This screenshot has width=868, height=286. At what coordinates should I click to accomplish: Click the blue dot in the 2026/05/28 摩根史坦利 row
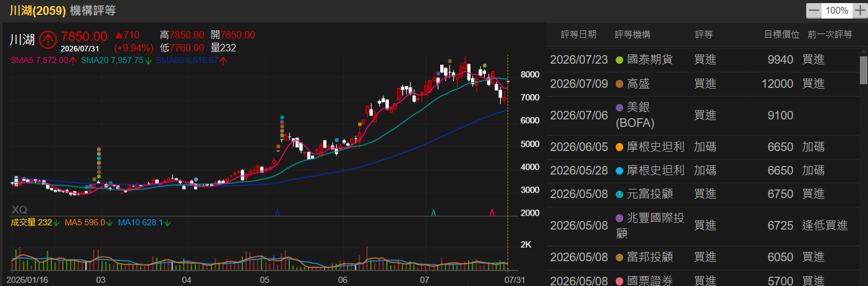(621, 170)
